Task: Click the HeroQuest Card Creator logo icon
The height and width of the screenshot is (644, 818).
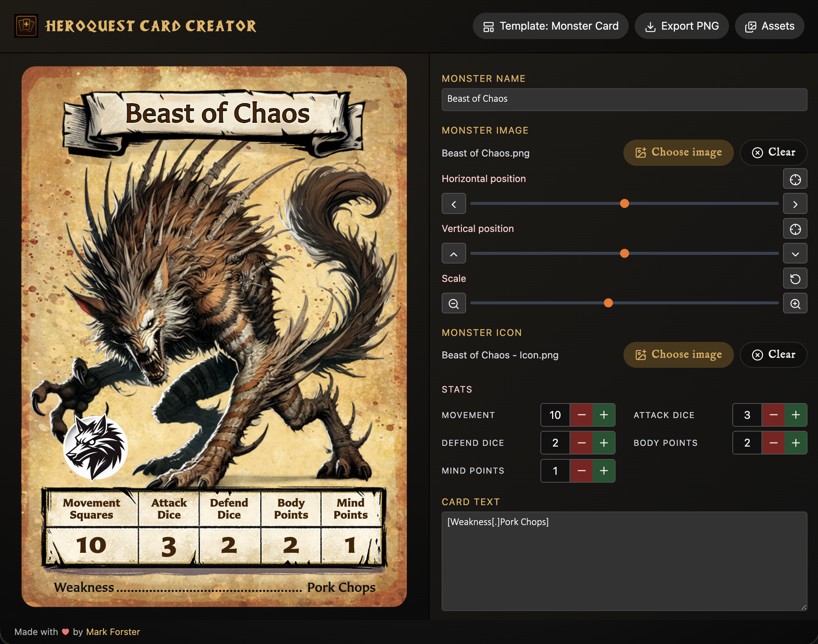Action: point(26,26)
